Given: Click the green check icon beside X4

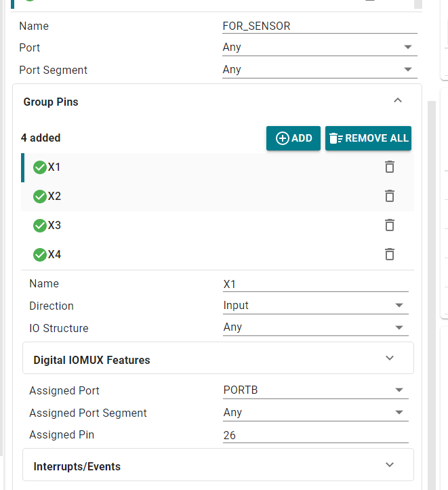Looking at the screenshot, I should point(40,255).
